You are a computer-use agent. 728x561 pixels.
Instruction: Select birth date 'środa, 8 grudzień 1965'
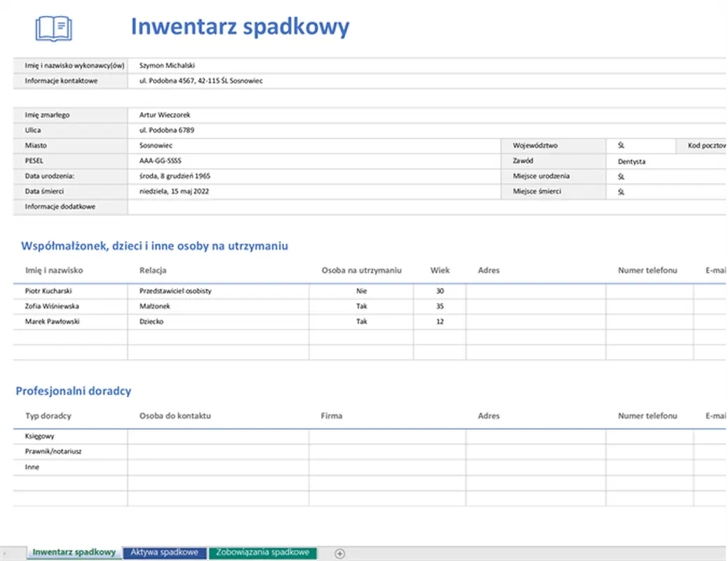pos(314,177)
